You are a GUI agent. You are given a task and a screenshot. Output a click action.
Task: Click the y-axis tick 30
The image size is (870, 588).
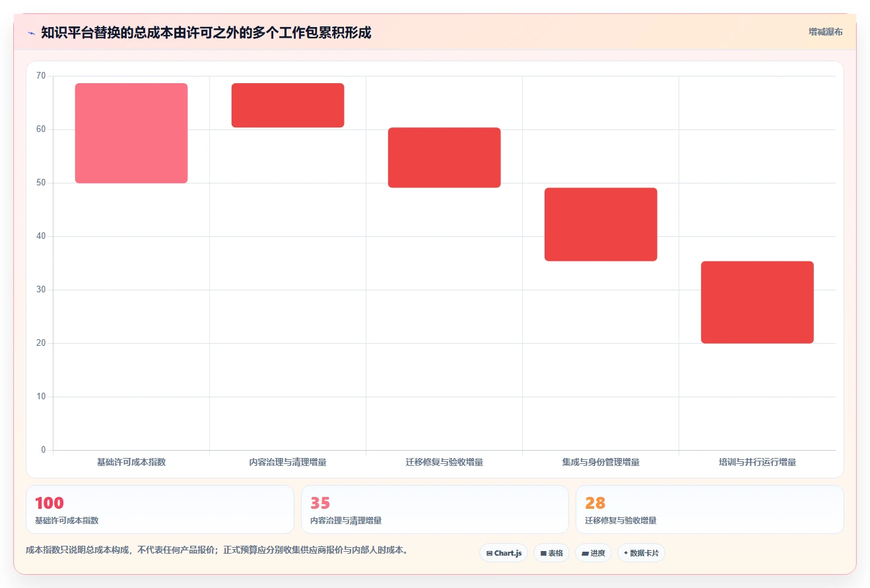coord(41,290)
